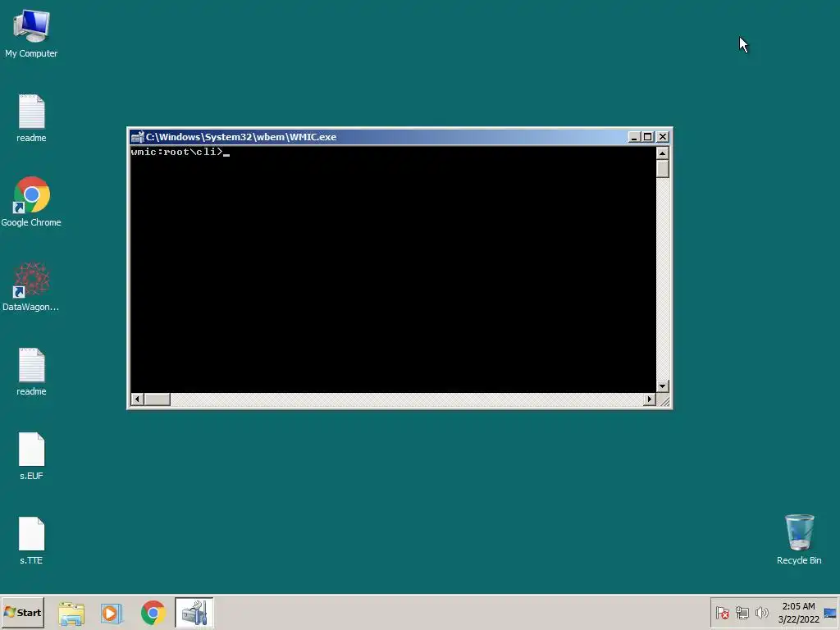The height and width of the screenshot is (630, 840).
Task: Minimize the WMIC.exe window
Action: 634,137
